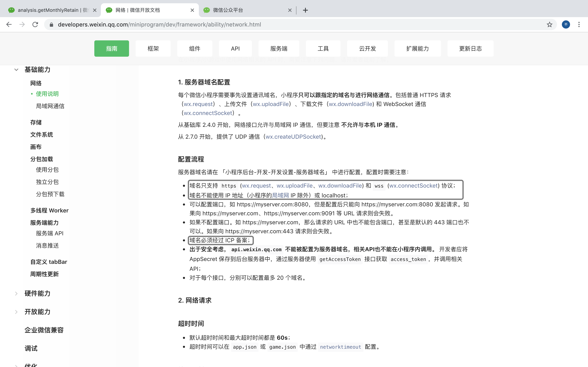The width and height of the screenshot is (588, 367).
Task: Open the three-dot browser menu
Action: tap(579, 24)
